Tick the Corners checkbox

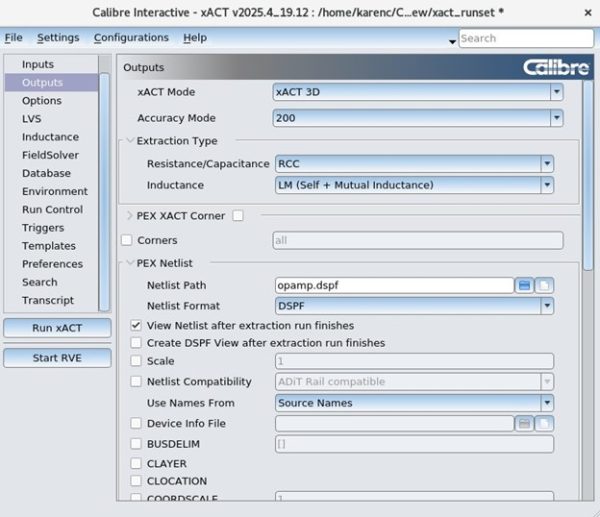(x=127, y=240)
